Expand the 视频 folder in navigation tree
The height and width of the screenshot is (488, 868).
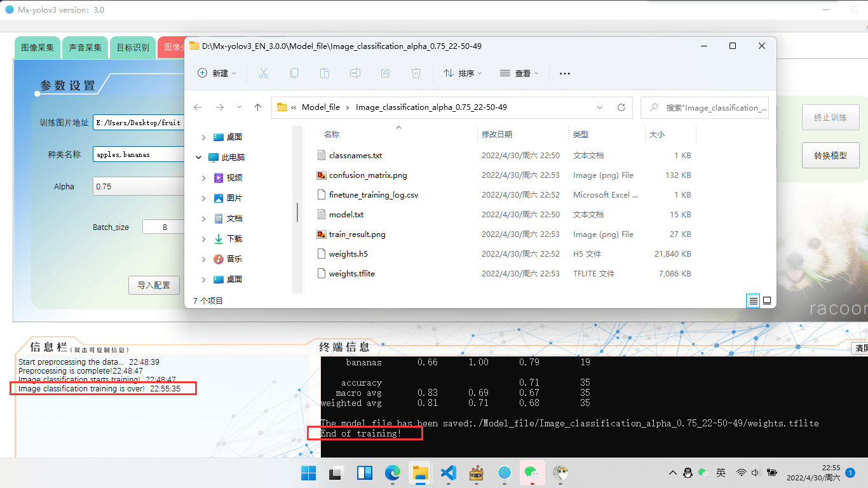click(x=203, y=178)
